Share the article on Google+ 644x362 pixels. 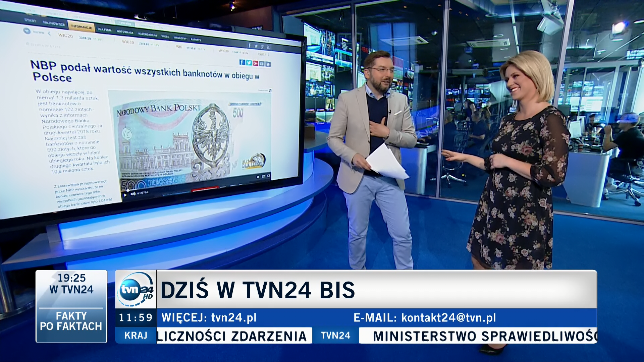[x=255, y=63]
